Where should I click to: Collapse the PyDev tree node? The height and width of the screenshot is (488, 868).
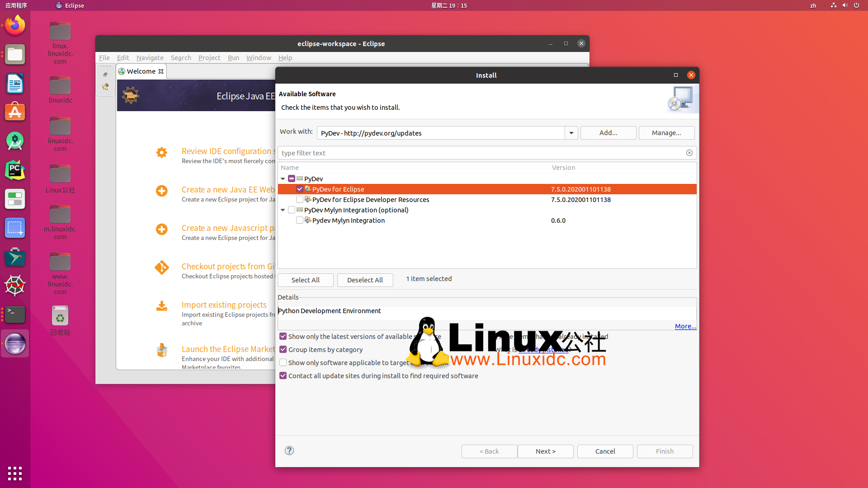[x=283, y=178]
